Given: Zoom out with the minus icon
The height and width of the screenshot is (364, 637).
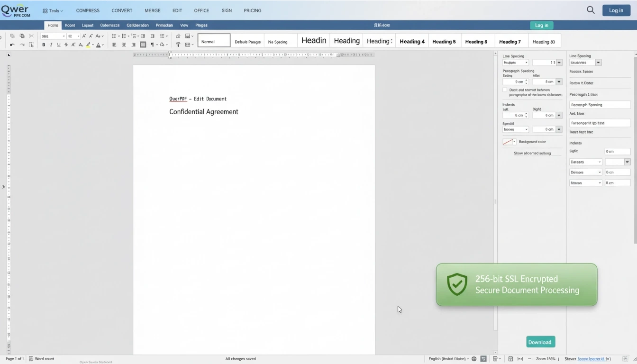Looking at the screenshot, I should (529, 359).
